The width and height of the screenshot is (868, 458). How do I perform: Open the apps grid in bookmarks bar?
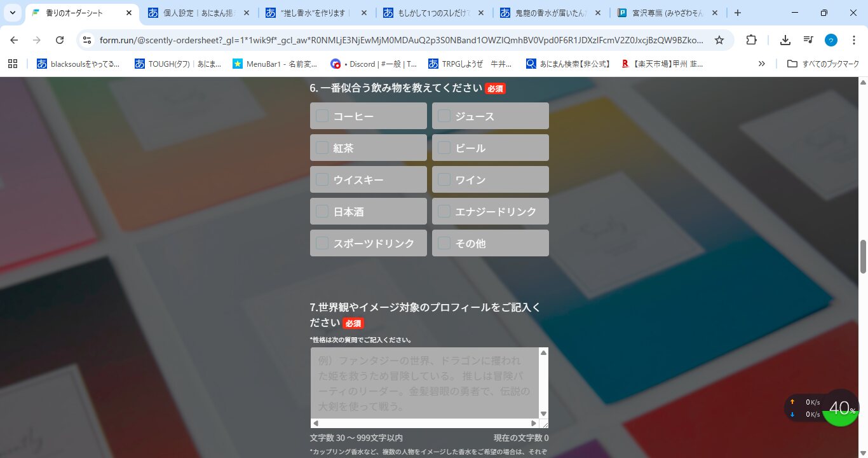pos(13,64)
